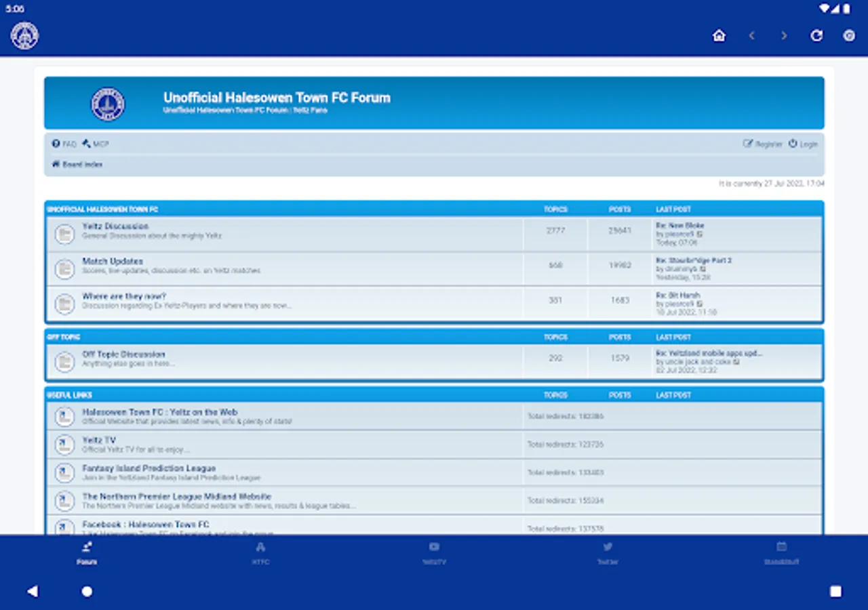
Task: Click the Yeltz TV redirect icon
Action: click(64, 445)
